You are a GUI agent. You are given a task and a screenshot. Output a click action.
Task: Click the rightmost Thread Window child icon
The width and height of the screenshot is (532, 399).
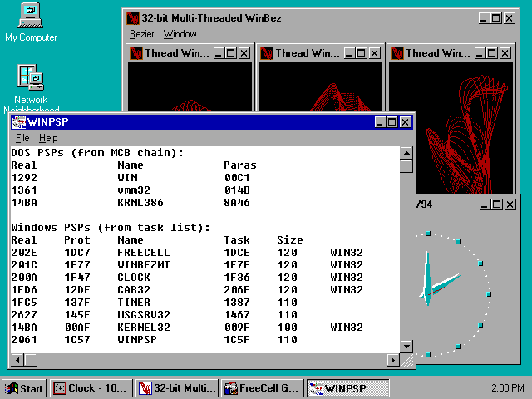[397, 52]
